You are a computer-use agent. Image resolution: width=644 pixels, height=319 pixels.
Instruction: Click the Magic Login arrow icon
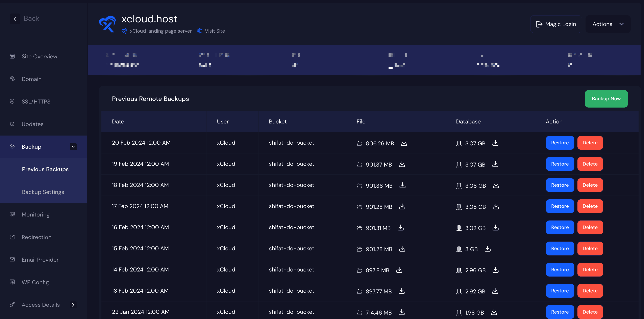(x=539, y=24)
